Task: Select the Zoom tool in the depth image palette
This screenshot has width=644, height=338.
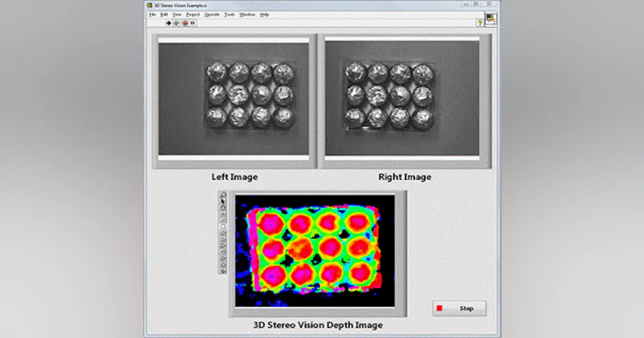Action: pyautogui.click(x=223, y=195)
